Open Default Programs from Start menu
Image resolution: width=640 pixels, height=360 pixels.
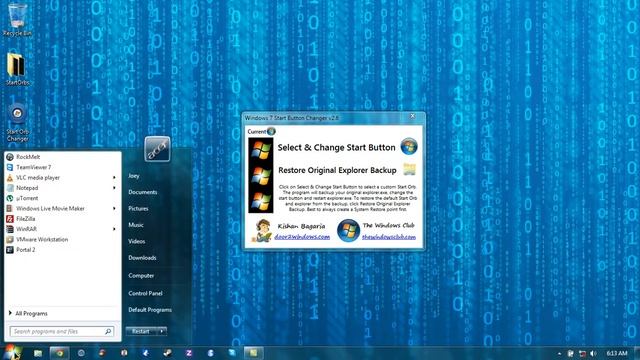tap(150, 310)
